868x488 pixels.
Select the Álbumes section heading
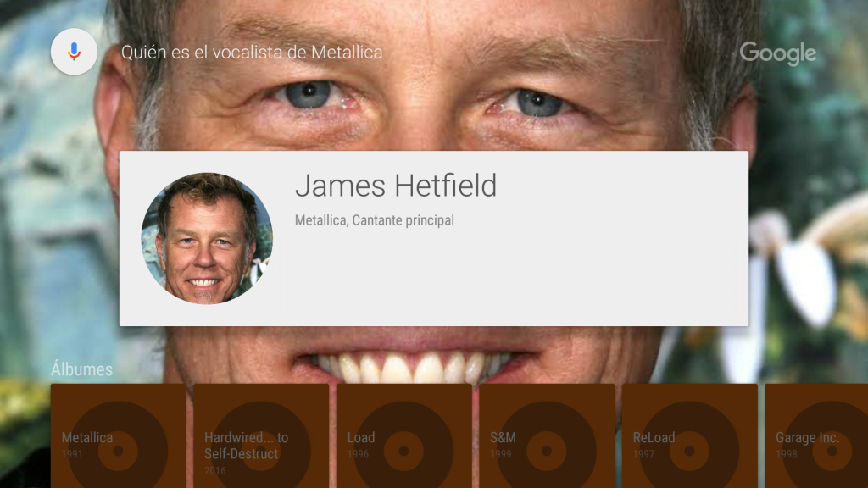pyautogui.click(x=82, y=369)
